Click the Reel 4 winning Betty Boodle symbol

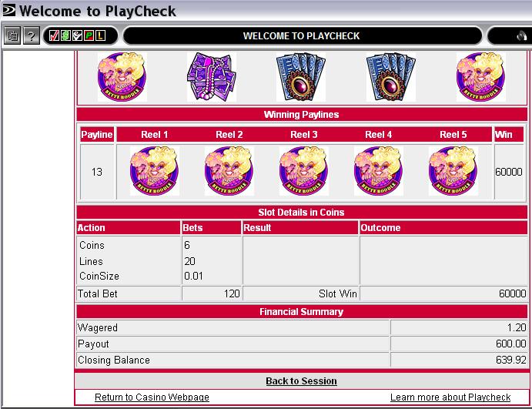pyautogui.click(x=378, y=171)
